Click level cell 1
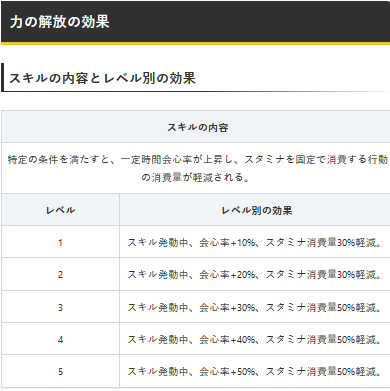390x391 pixels. [x=60, y=242]
